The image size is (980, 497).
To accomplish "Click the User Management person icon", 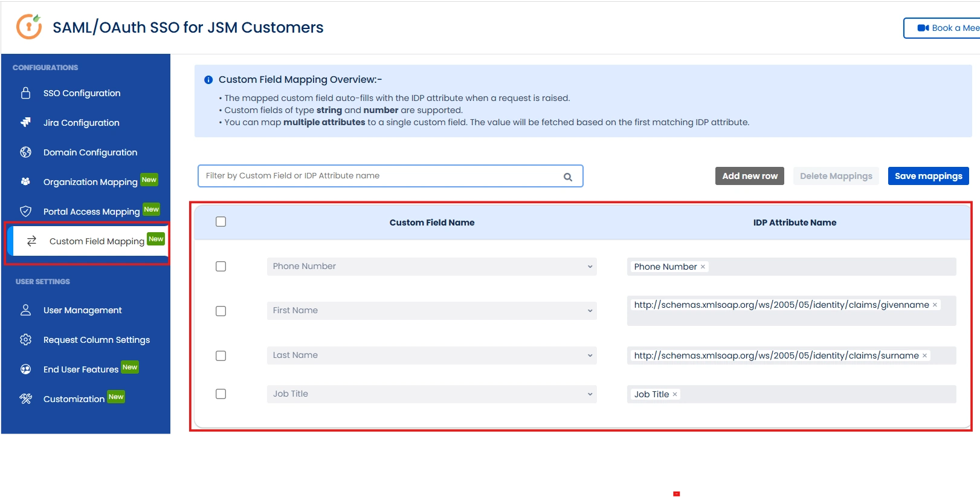I will (x=25, y=310).
